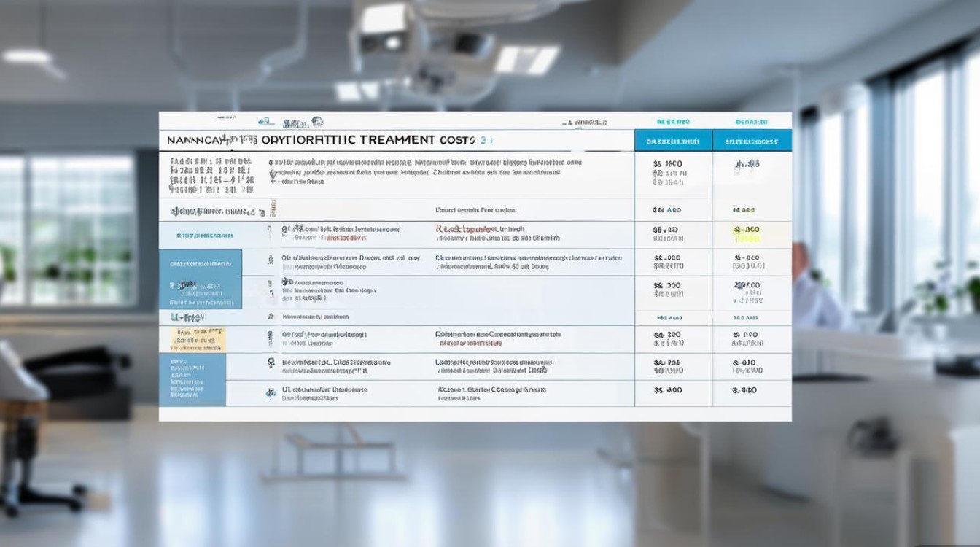Image resolution: width=980 pixels, height=547 pixels.
Task: Click the pin icon beside the first dark blue sidebar block
Action: (x=271, y=260)
